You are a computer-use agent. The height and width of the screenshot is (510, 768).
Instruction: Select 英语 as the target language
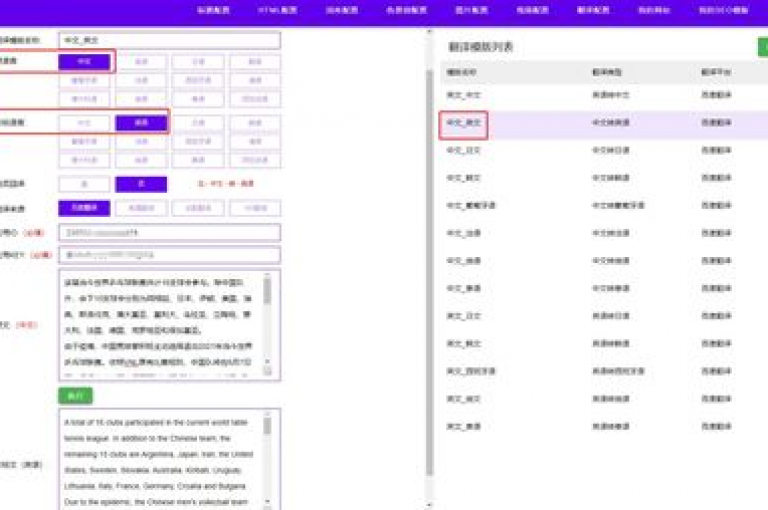141,123
